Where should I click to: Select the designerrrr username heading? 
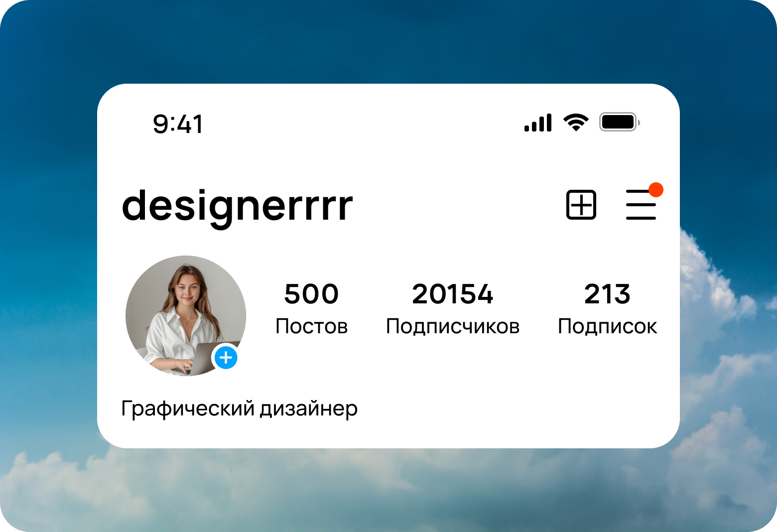click(x=237, y=206)
